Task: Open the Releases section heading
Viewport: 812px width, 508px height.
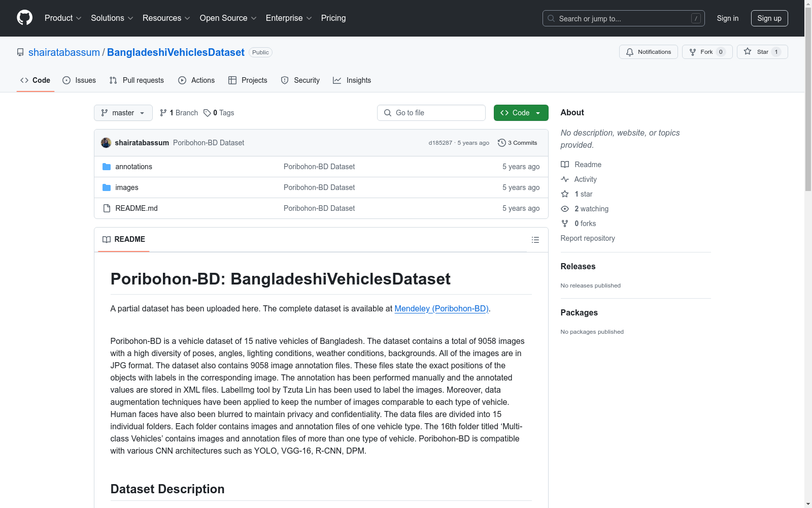Action: click(x=578, y=266)
